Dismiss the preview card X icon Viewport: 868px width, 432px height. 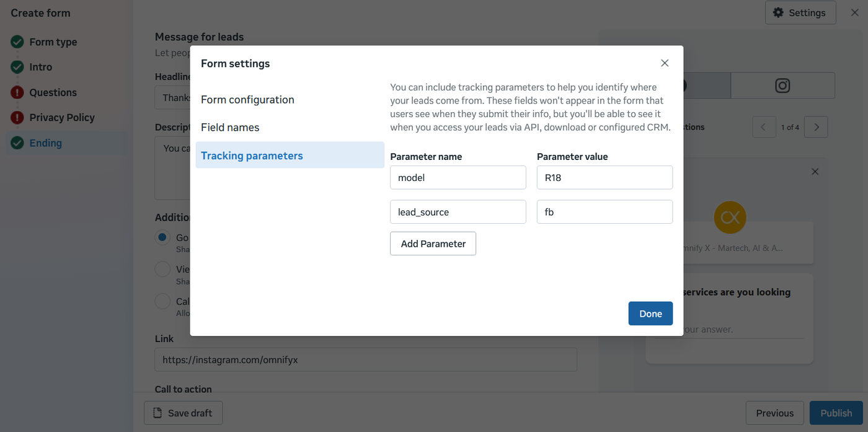[815, 172]
